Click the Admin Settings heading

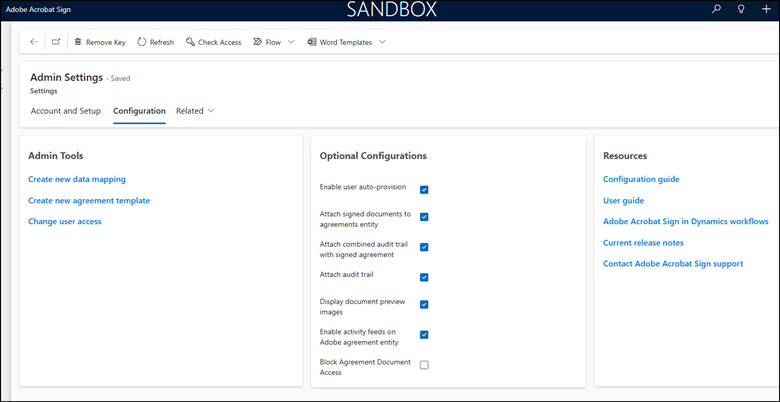tap(66, 78)
